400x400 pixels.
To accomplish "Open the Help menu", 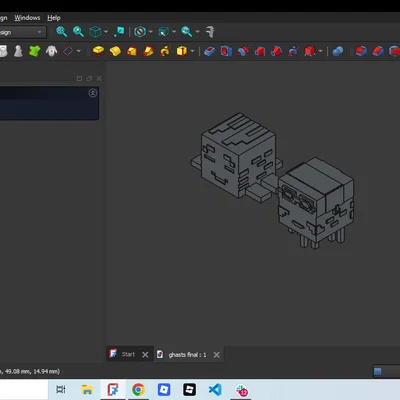I will (54, 18).
